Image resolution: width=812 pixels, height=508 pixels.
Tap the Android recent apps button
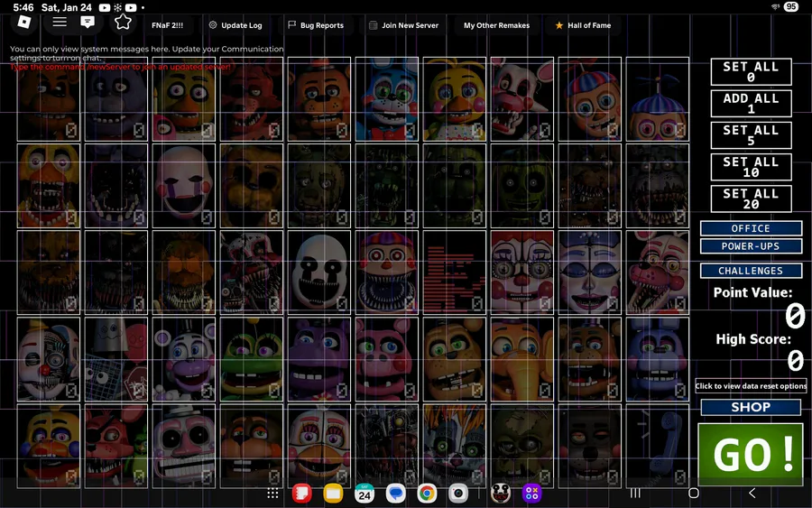pos(635,493)
